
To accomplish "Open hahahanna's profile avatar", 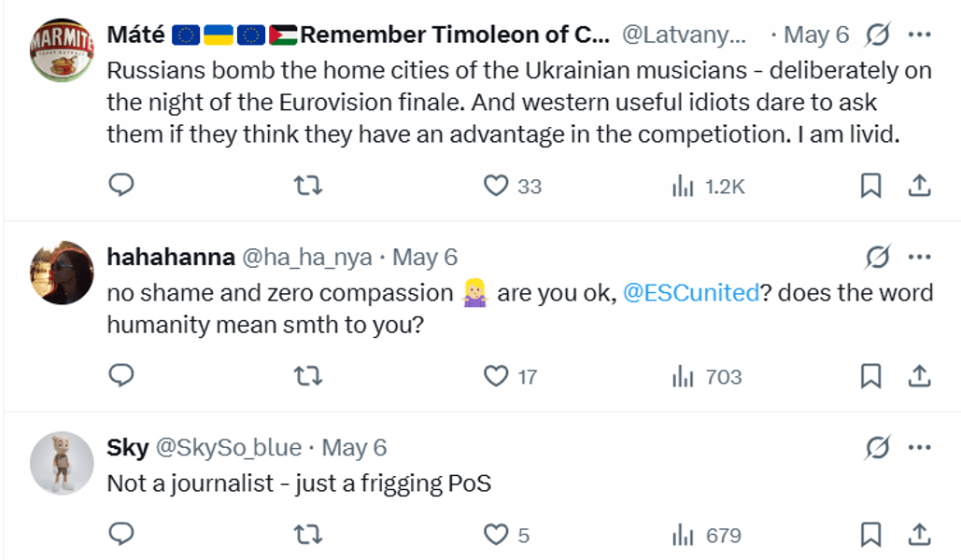I will coord(62,273).
